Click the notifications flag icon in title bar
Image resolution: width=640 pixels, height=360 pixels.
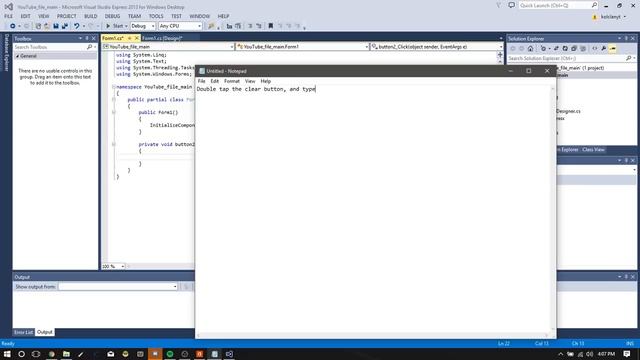[498, 5]
